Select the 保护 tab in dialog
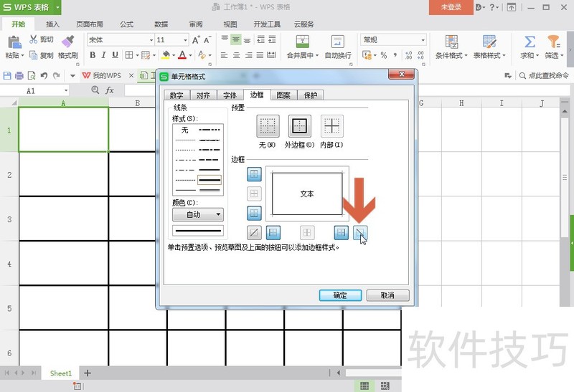574x392 pixels. 311,95
